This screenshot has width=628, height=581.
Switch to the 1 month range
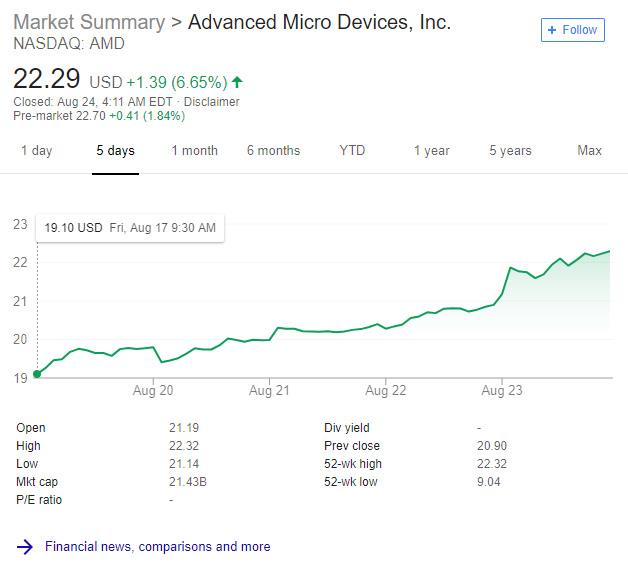194,151
